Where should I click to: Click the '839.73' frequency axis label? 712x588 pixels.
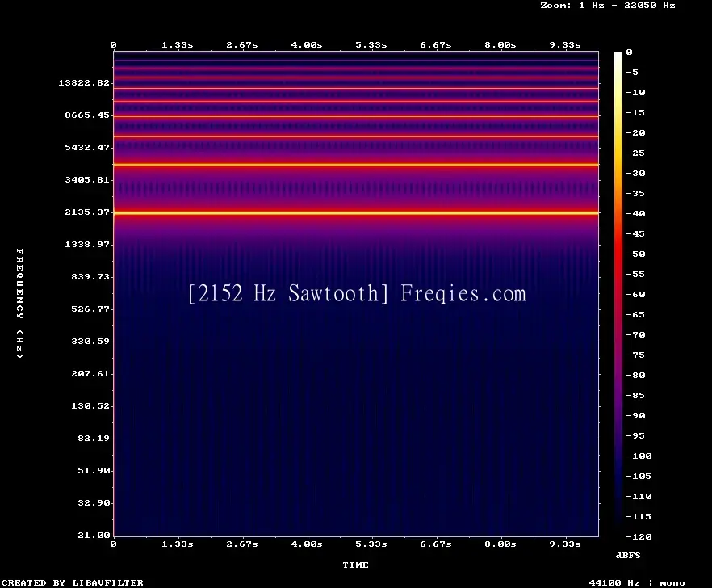coord(90,276)
